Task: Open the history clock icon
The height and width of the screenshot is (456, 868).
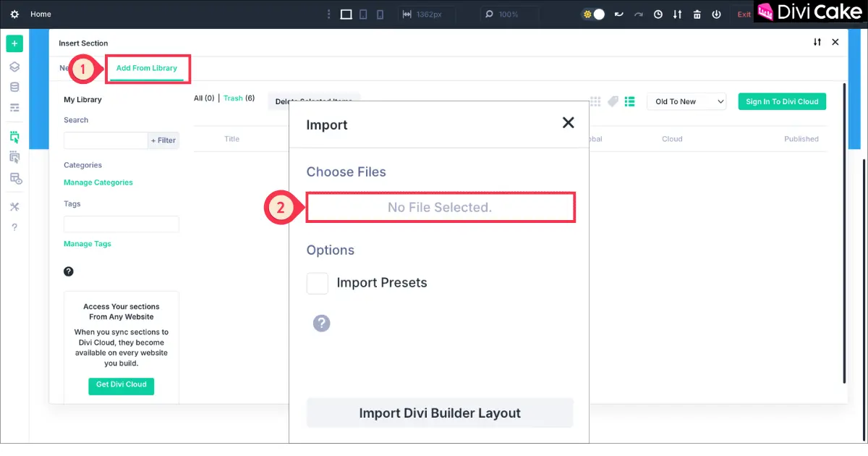Action: click(x=658, y=14)
